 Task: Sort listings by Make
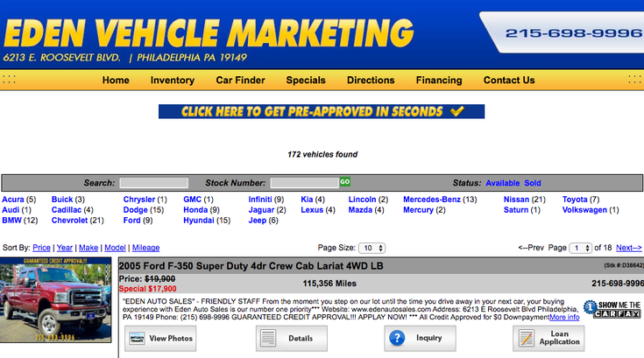click(x=88, y=248)
